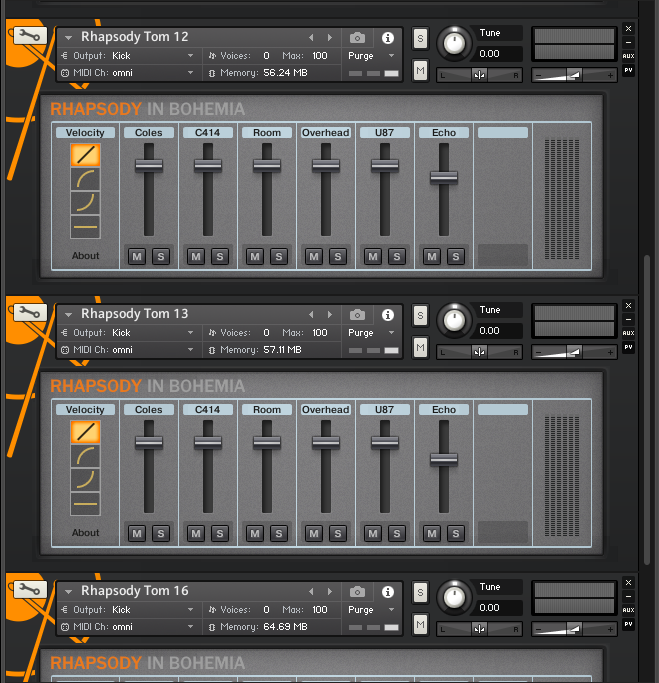Click the Tune value field on Tom 12
The width and height of the screenshot is (659, 683).
[x=498, y=54]
